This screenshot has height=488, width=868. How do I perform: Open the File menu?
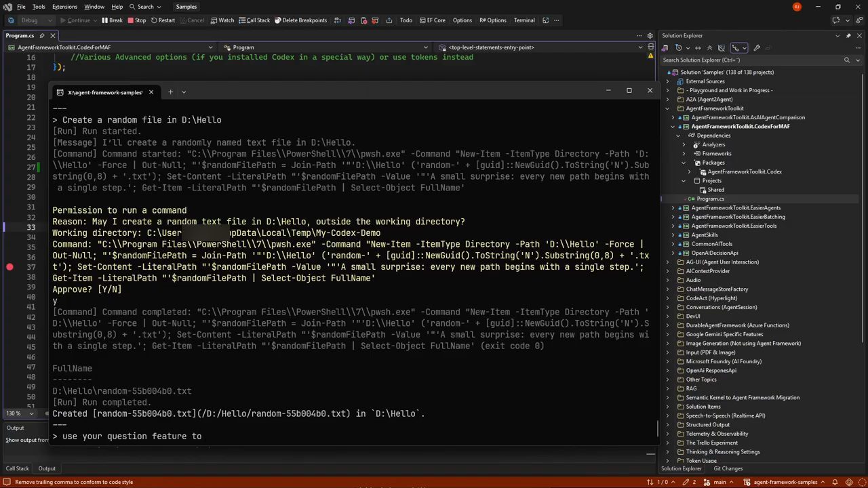coord(21,7)
